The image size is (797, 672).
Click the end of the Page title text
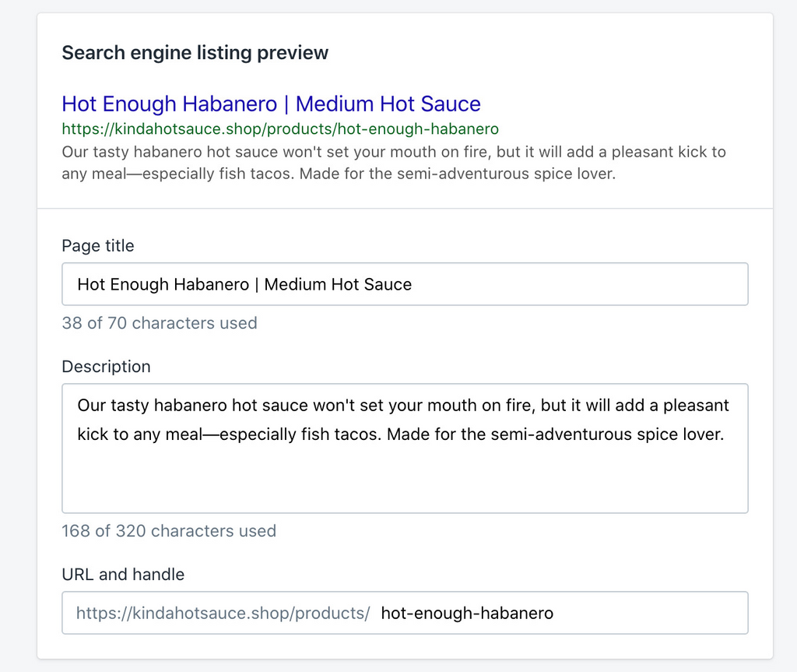416,284
